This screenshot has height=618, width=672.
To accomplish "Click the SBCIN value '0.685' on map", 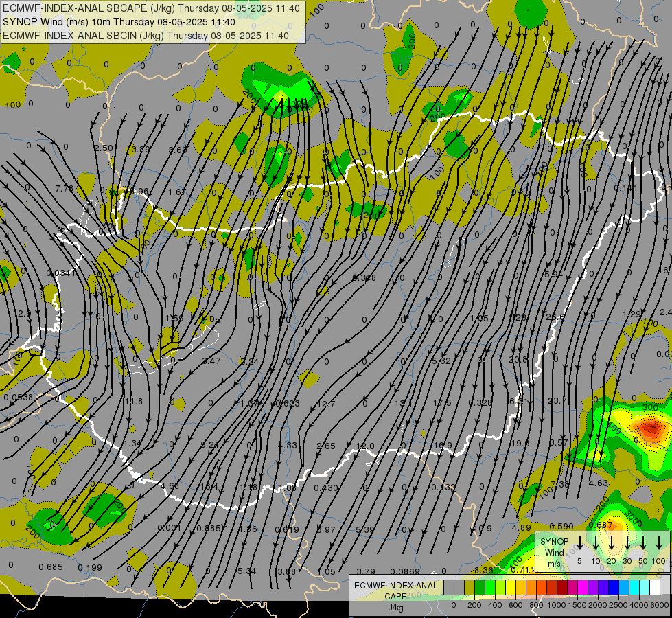I will coord(51,567).
